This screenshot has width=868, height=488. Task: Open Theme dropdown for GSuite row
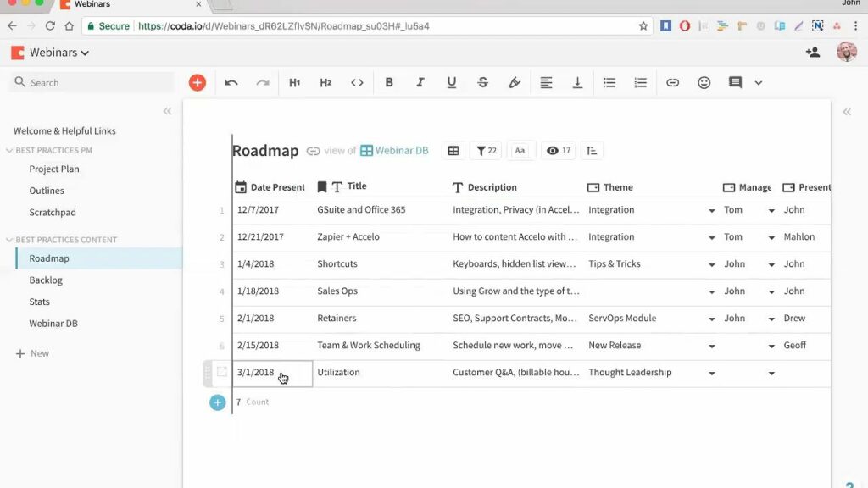pyautogui.click(x=712, y=210)
